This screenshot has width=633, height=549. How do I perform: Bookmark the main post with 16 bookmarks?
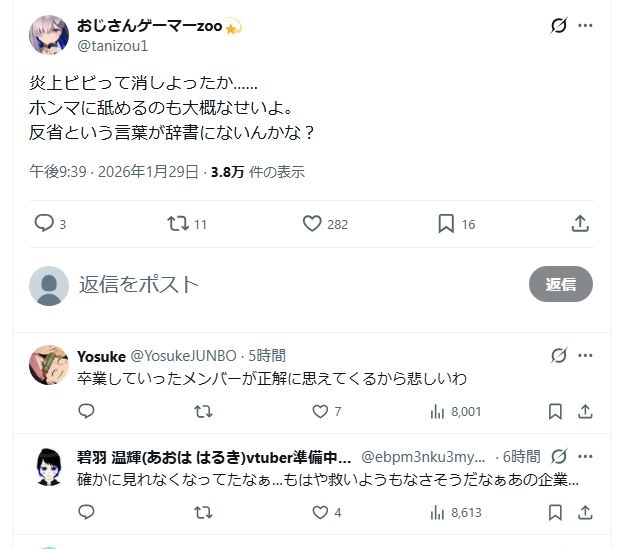[x=446, y=224]
